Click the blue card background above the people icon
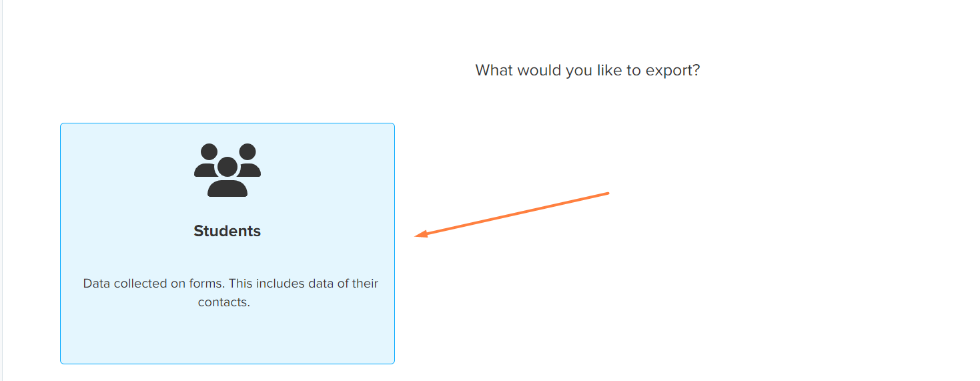Image resolution: width=980 pixels, height=381 pixels. click(x=227, y=133)
